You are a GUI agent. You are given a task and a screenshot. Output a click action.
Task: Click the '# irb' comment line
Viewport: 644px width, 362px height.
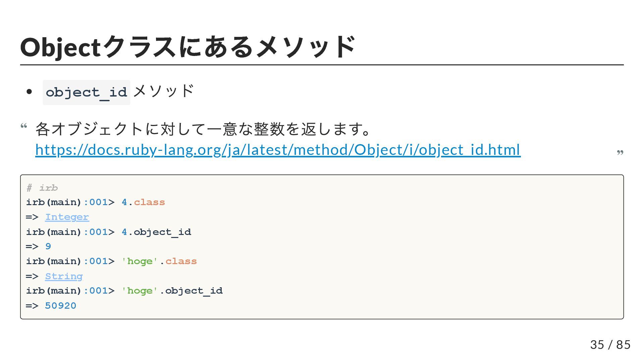click(x=42, y=188)
